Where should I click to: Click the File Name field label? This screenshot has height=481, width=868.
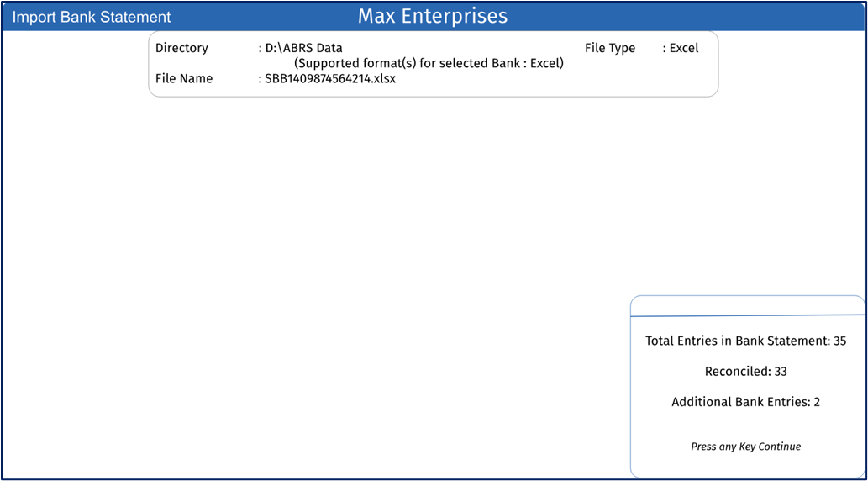(x=184, y=78)
